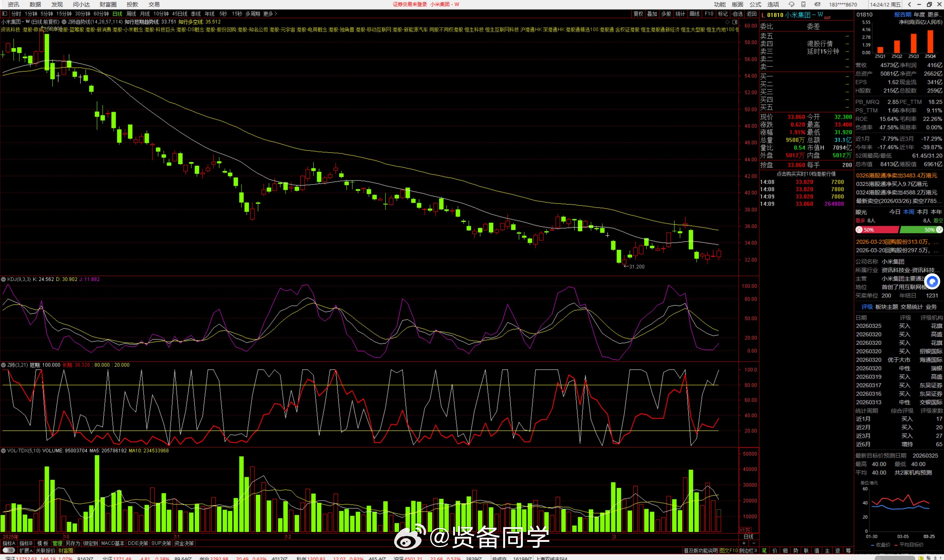Expand the 扩展 panel at bottom
The image size is (944, 560).
coord(26,551)
